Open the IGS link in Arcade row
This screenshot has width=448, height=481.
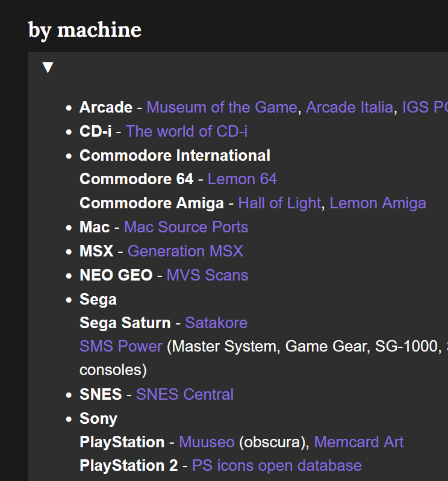tap(425, 107)
